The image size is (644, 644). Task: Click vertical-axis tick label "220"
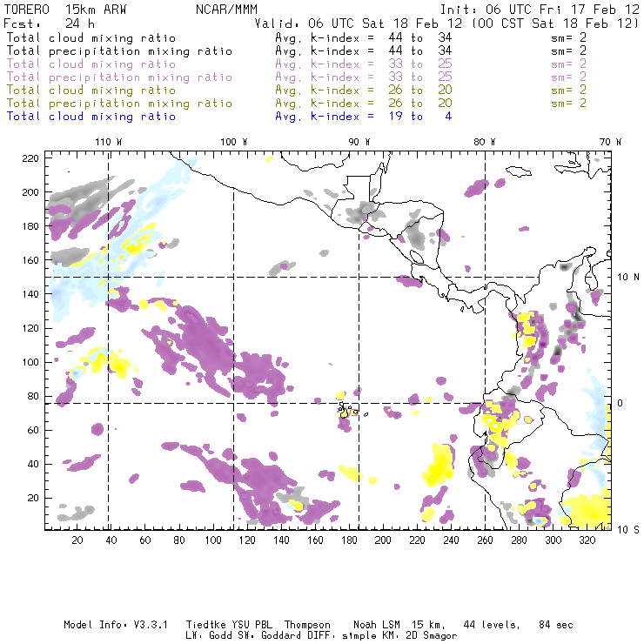(x=30, y=158)
